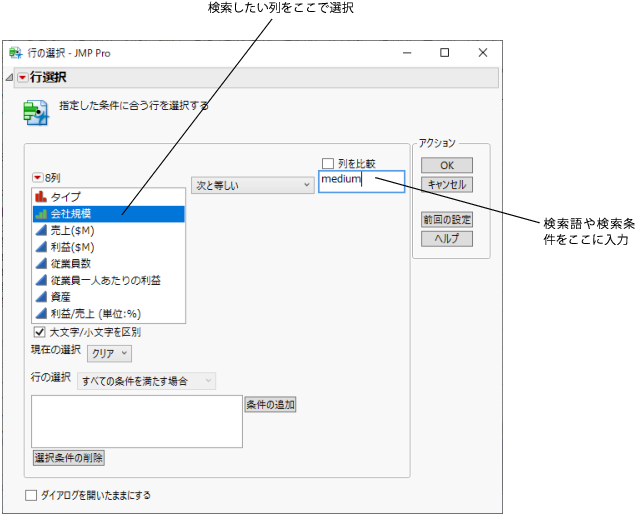Select the 売上($M) column
This screenshot has height=516, width=638.
[109, 231]
